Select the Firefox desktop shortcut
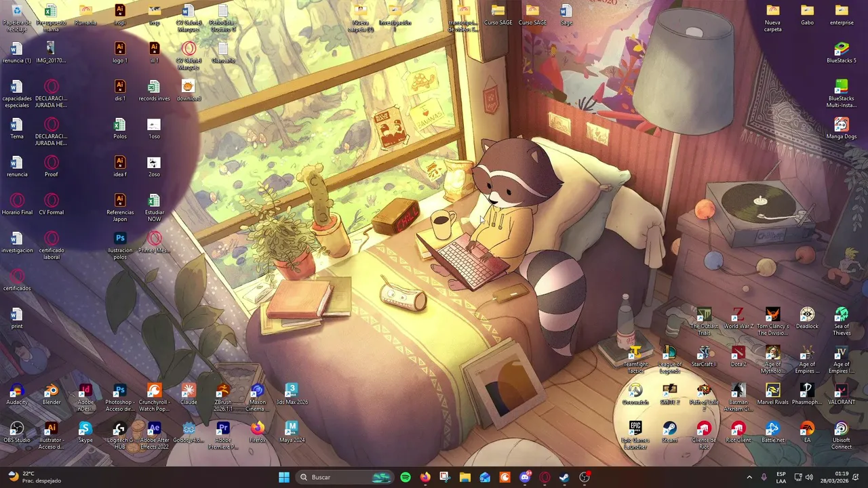The width and height of the screenshot is (868, 488). (258, 432)
